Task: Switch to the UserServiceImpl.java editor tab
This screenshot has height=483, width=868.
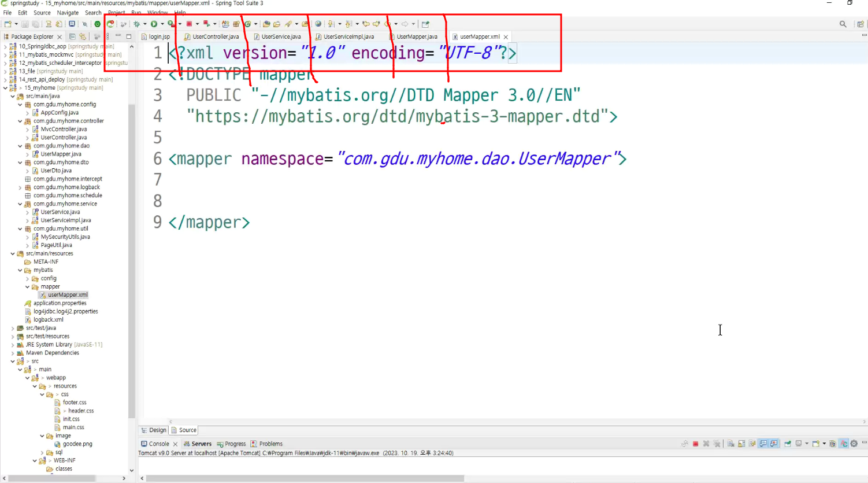Action: click(345, 36)
